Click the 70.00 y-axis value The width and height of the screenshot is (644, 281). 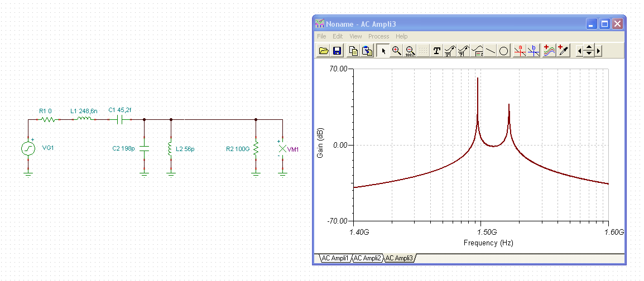pos(338,69)
